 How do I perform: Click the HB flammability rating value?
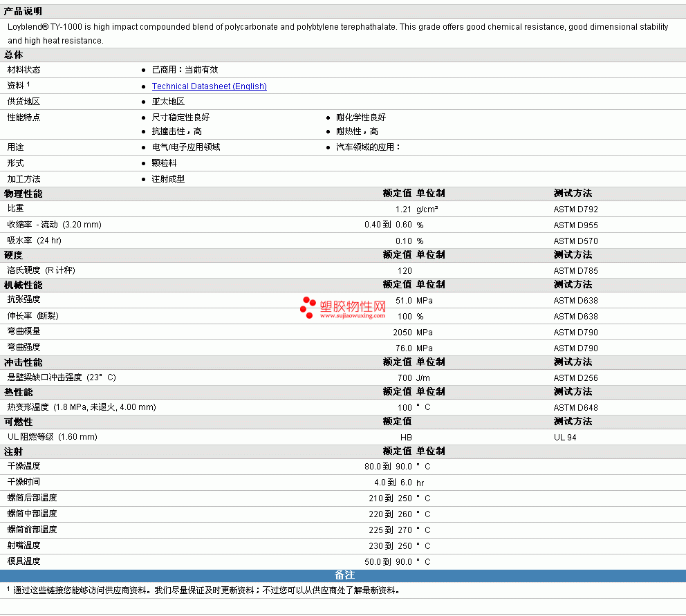click(405, 438)
